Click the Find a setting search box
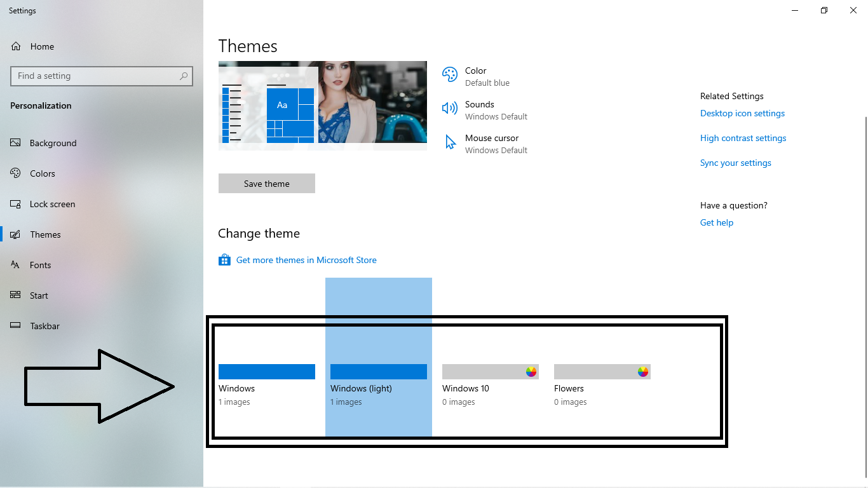The height and width of the screenshot is (488, 868). click(x=102, y=76)
